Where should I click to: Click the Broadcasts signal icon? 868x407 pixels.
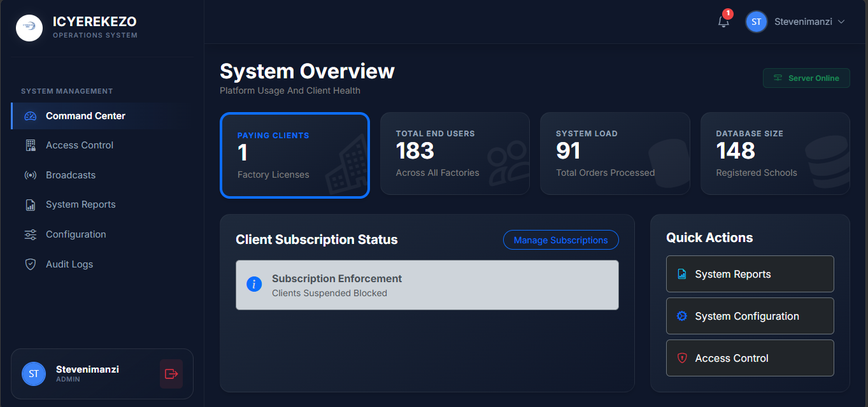tap(31, 175)
